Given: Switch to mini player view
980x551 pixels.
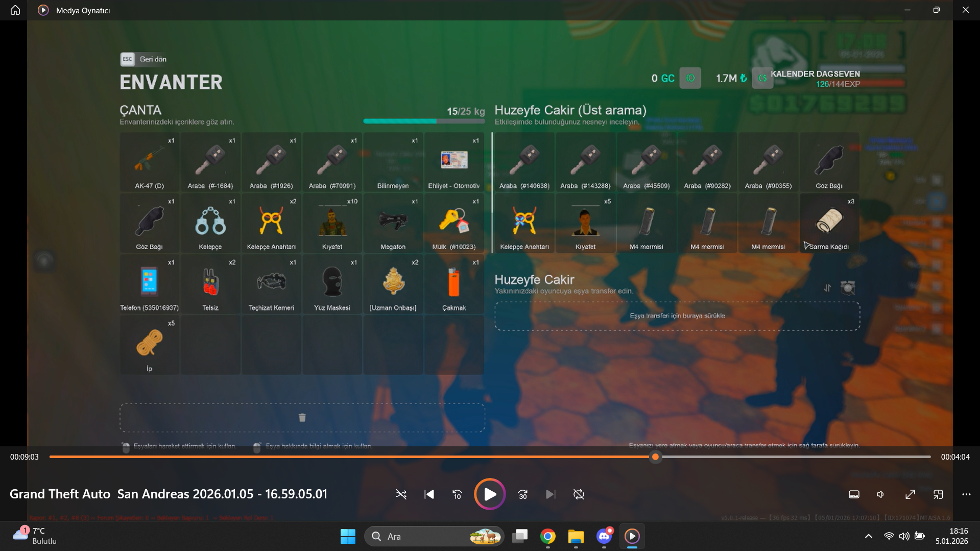Looking at the screenshot, I should (x=938, y=494).
